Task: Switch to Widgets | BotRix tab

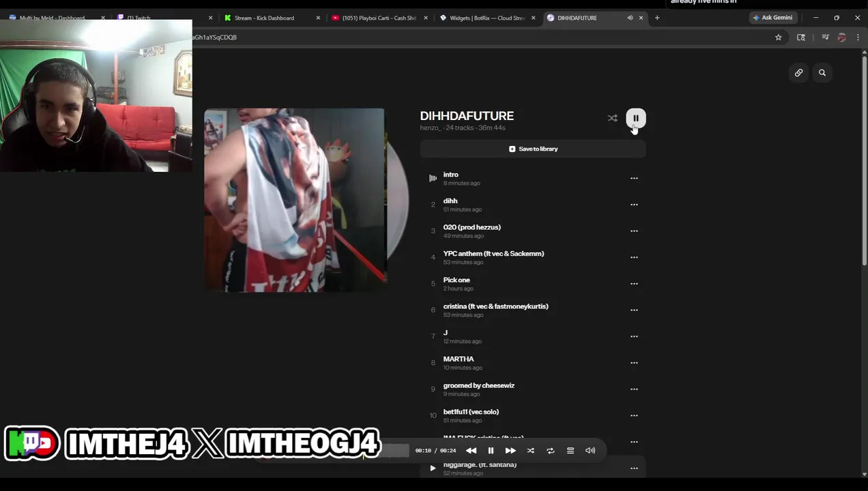Action: (487, 18)
